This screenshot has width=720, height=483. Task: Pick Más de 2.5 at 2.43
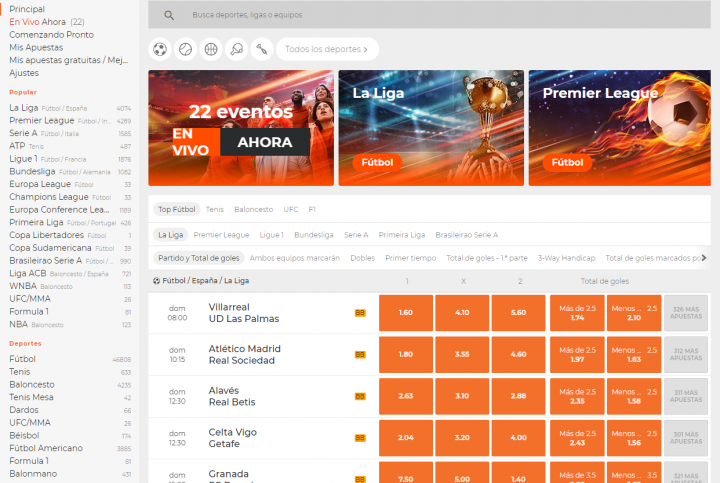tap(578, 438)
